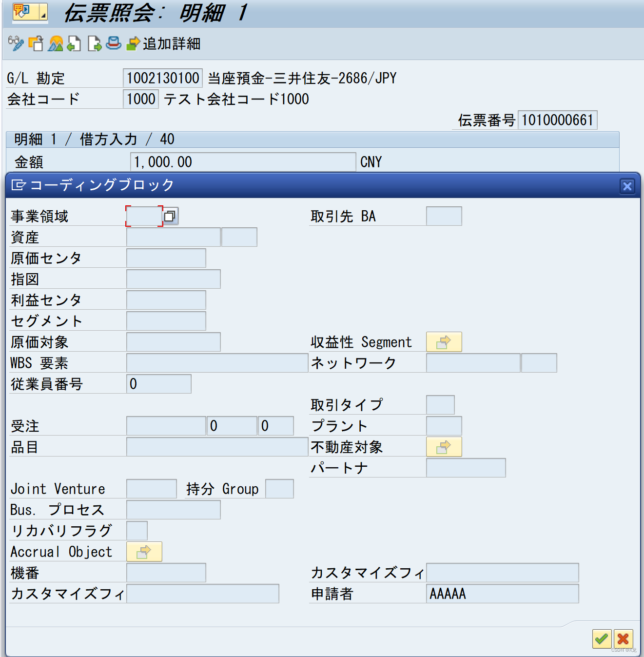Click the 従業員番号 field showing 0
Screen dimensions: 644x657
(x=158, y=384)
